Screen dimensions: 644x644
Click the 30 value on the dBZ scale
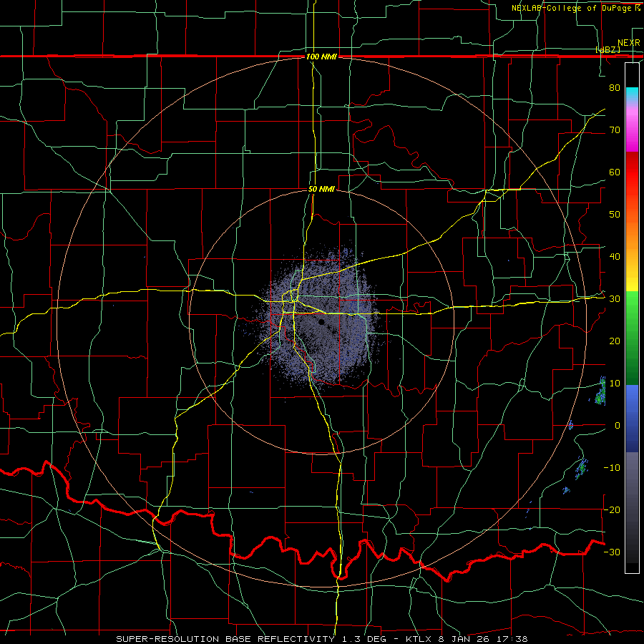[x=615, y=299]
